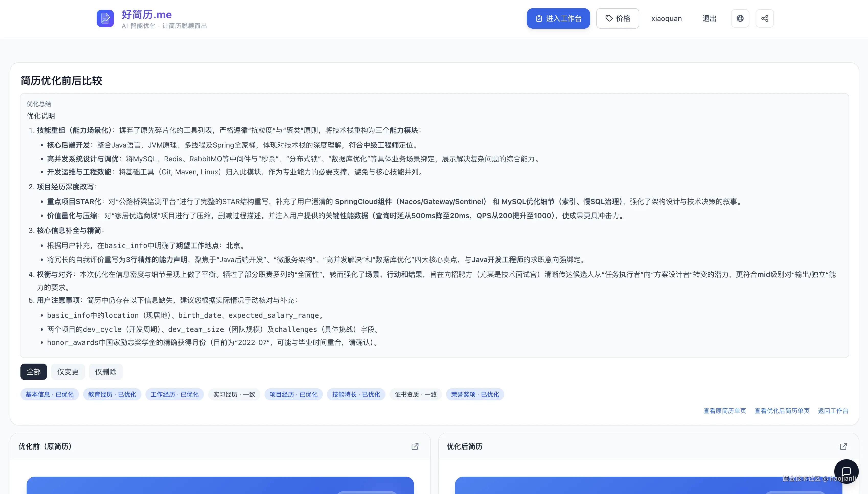868x494 pixels.
Task: Click the 查看原简历单页 link
Action: [724, 411]
